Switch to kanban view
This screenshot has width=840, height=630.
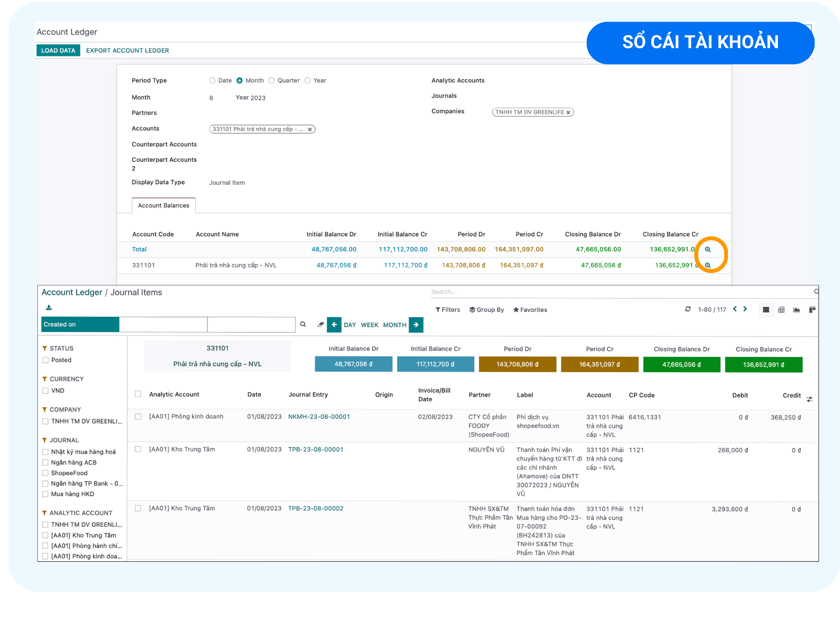click(x=812, y=310)
